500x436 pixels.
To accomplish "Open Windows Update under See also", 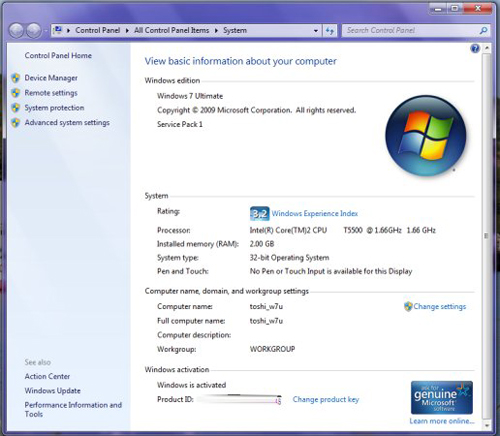I will coord(52,391).
